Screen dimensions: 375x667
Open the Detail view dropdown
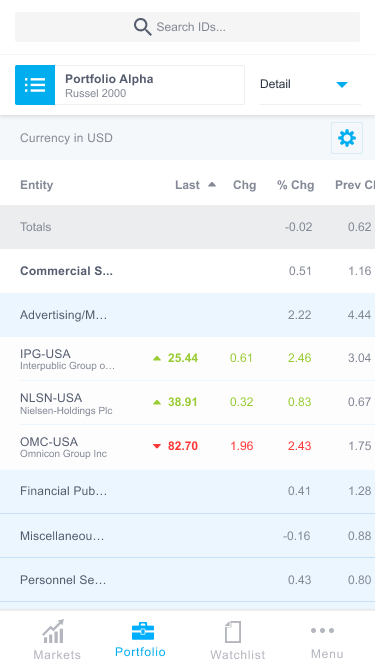(310, 85)
